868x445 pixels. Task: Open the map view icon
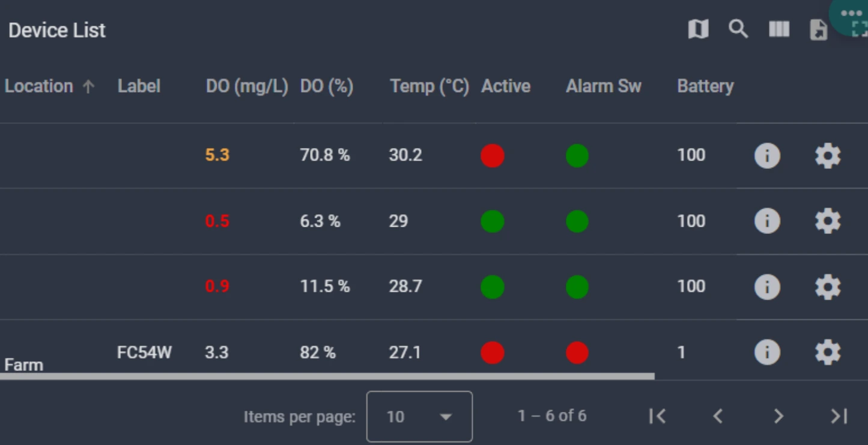[x=698, y=29]
